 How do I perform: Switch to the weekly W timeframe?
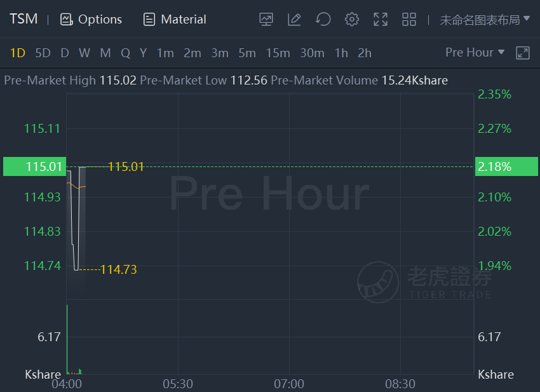pyautogui.click(x=84, y=53)
